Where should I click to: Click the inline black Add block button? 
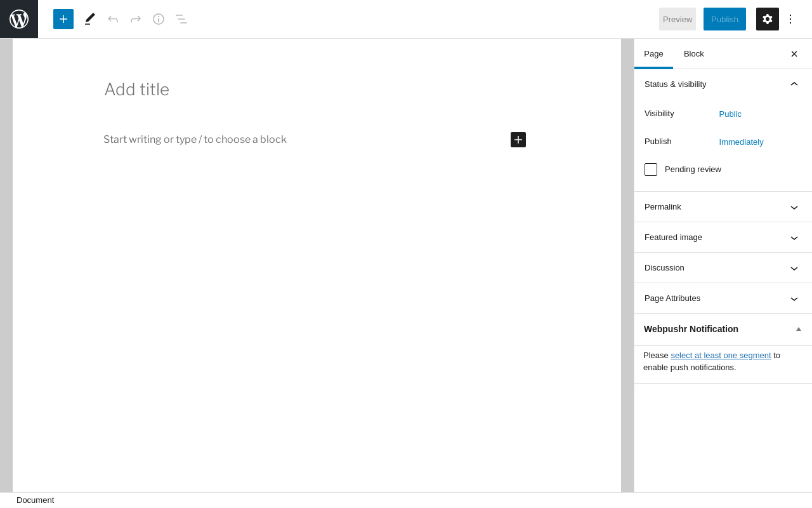click(x=518, y=140)
